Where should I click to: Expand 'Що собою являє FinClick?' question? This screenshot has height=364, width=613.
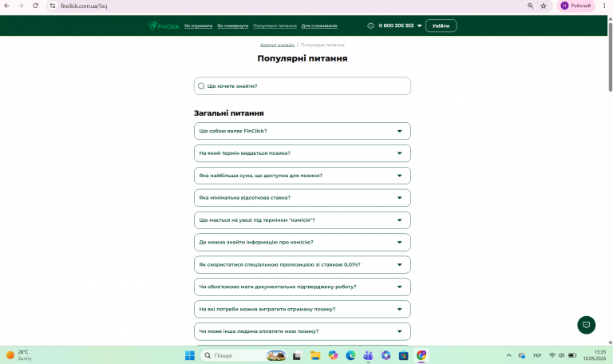tap(303, 131)
